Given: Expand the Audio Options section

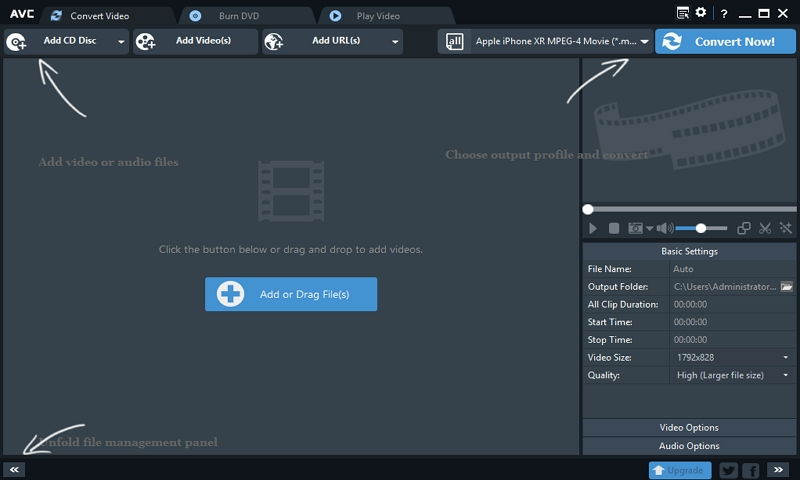Looking at the screenshot, I should (x=689, y=446).
